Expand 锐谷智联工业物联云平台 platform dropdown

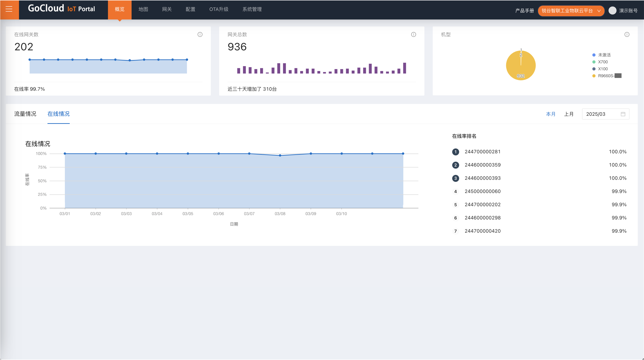pos(571,10)
